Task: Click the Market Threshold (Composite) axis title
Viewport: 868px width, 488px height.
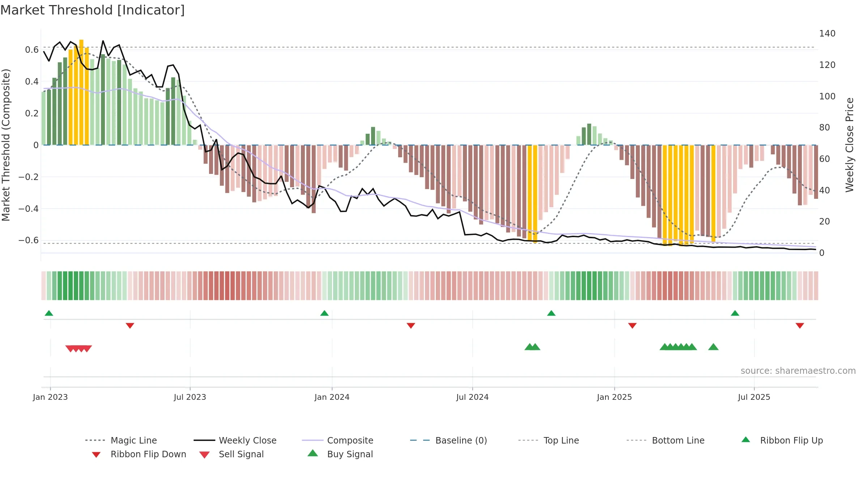Action: click(x=6, y=145)
